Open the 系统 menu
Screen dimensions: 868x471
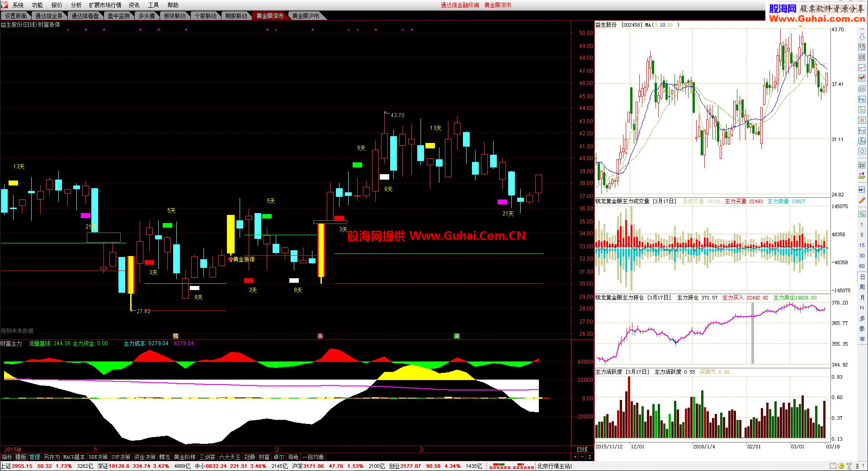18,5
